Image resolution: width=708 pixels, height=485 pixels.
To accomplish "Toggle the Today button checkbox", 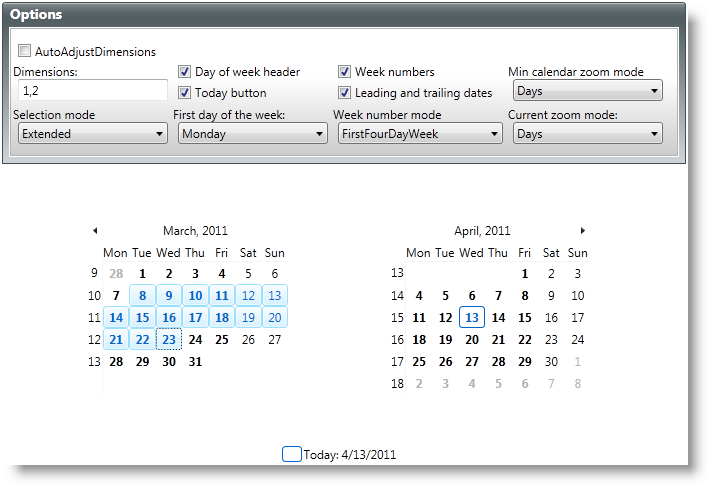I will (185, 93).
